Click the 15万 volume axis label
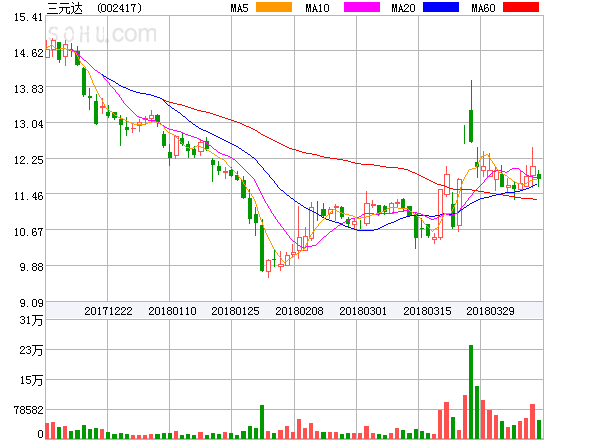This screenshot has width=600, height=440. (x=31, y=380)
